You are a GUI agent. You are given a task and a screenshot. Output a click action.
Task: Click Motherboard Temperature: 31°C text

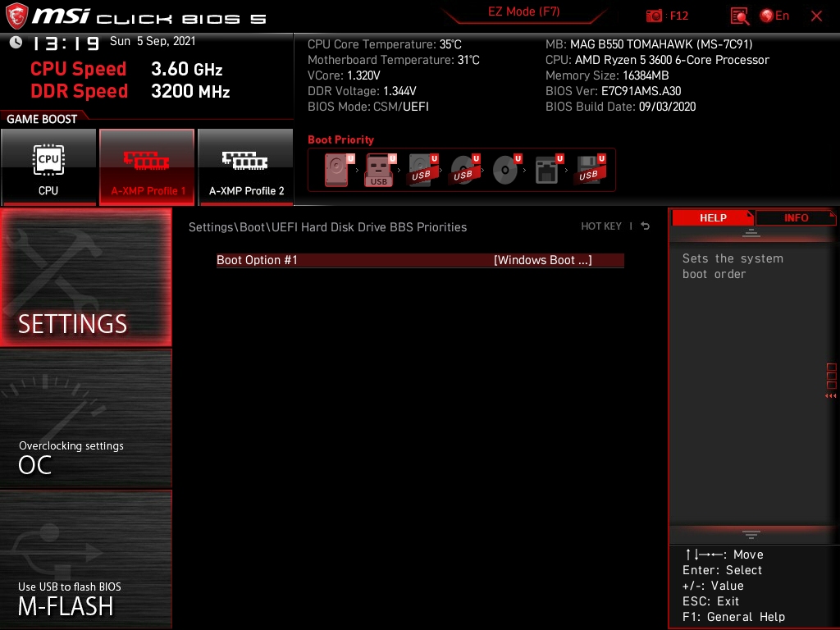(x=393, y=60)
